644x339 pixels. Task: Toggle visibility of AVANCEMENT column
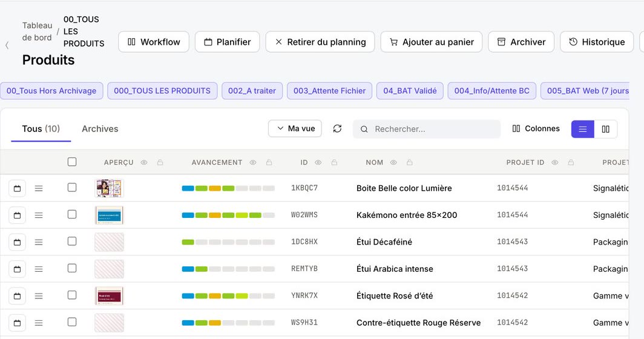[253, 162]
